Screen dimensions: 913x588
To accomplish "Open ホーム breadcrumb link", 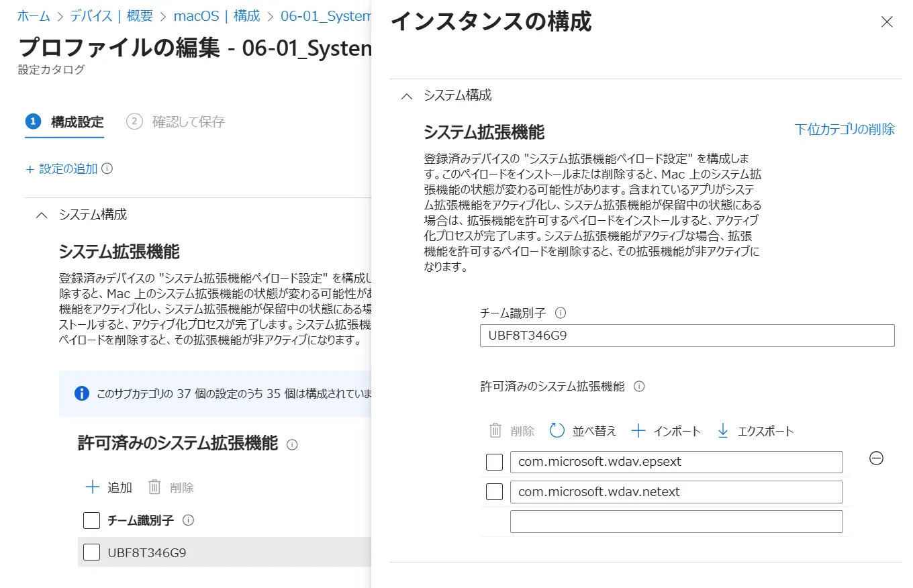I will coord(34,16).
